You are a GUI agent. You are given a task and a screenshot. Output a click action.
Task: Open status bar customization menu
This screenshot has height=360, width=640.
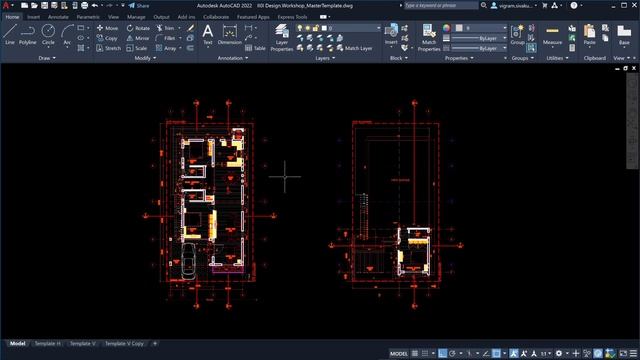tap(633, 353)
